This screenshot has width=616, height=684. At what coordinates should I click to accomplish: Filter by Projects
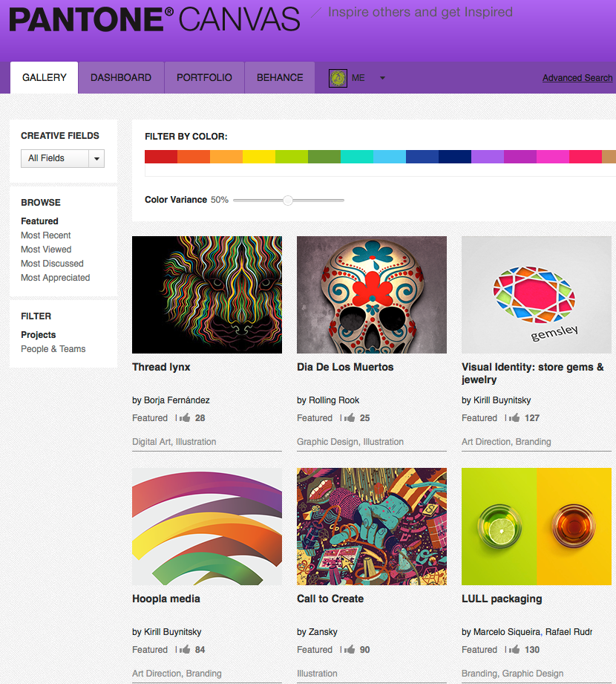[x=39, y=335]
